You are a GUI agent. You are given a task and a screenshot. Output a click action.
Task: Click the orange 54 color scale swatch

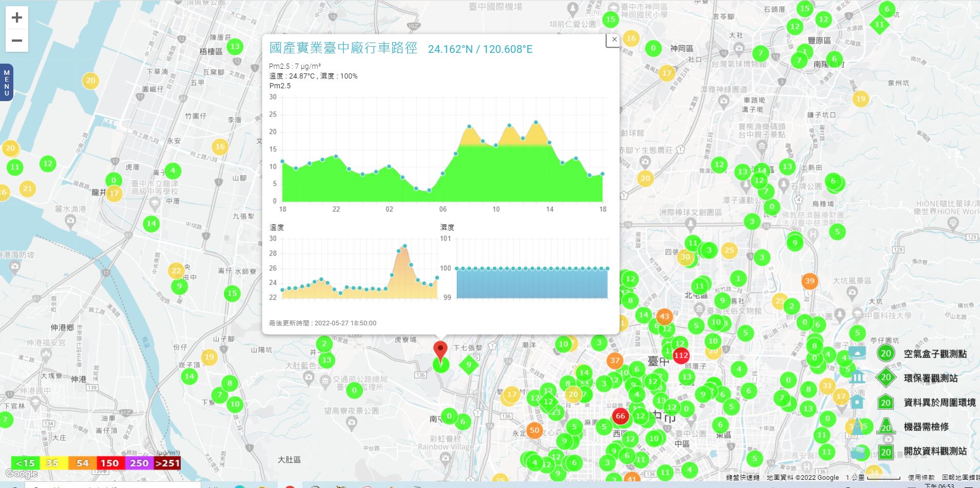[82, 463]
